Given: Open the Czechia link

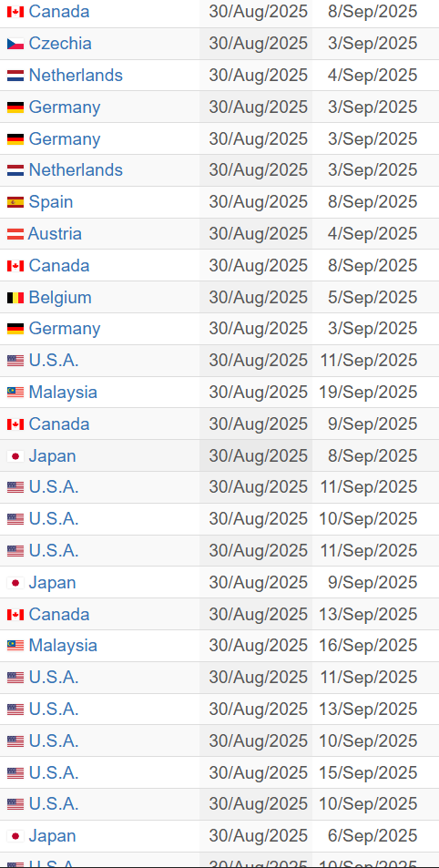Looking at the screenshot, I should (60, 44).
